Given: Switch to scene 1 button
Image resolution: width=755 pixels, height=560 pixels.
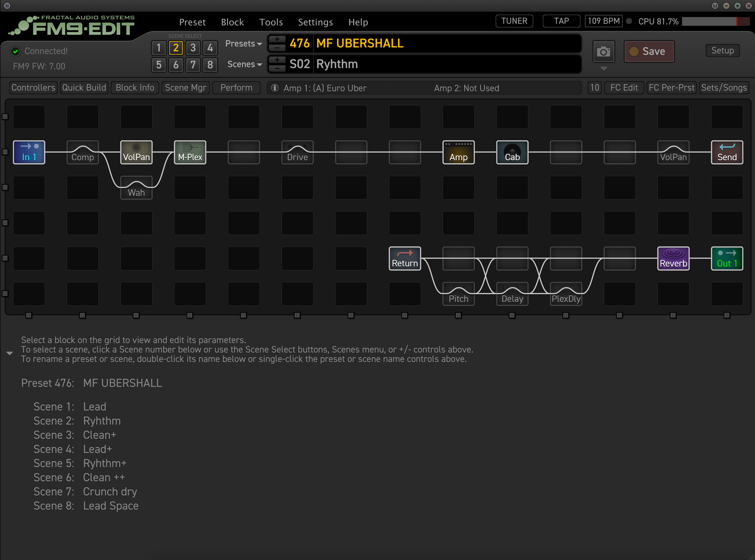Looking at the screenshot, I should click(159, 48).
